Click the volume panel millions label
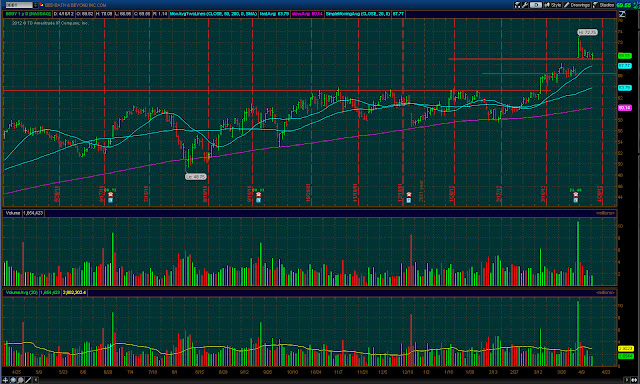640x384 pixels. (605, 213)
